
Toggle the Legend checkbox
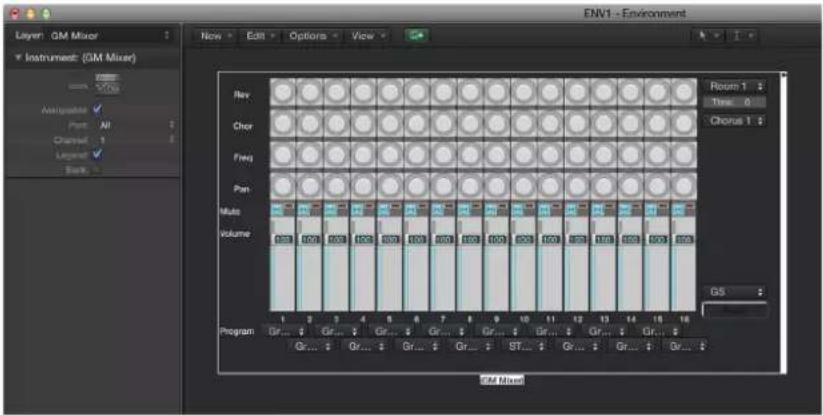(x=98, y=155)
